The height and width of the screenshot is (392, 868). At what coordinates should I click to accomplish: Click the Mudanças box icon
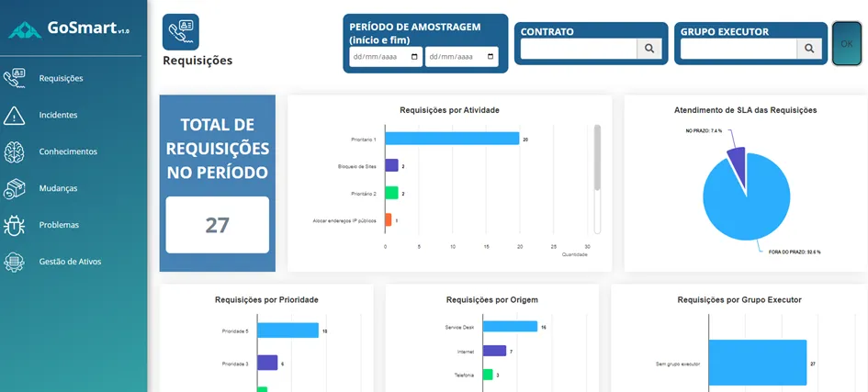pyautogui.click(x=14, y=188)
